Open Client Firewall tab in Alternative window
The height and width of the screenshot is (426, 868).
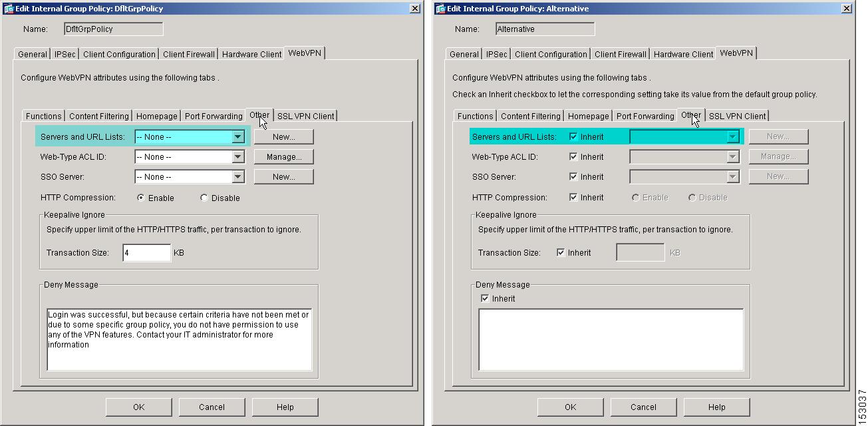pos(621,54)
